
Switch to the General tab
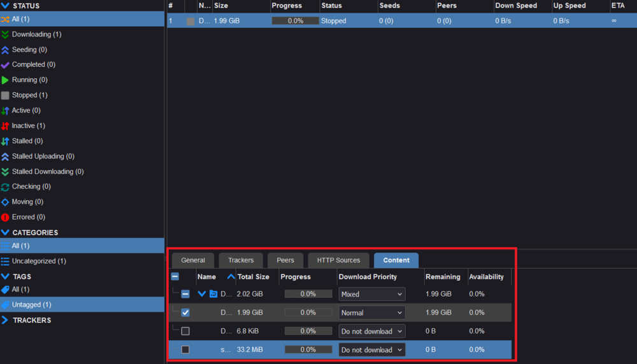(193, 260)
